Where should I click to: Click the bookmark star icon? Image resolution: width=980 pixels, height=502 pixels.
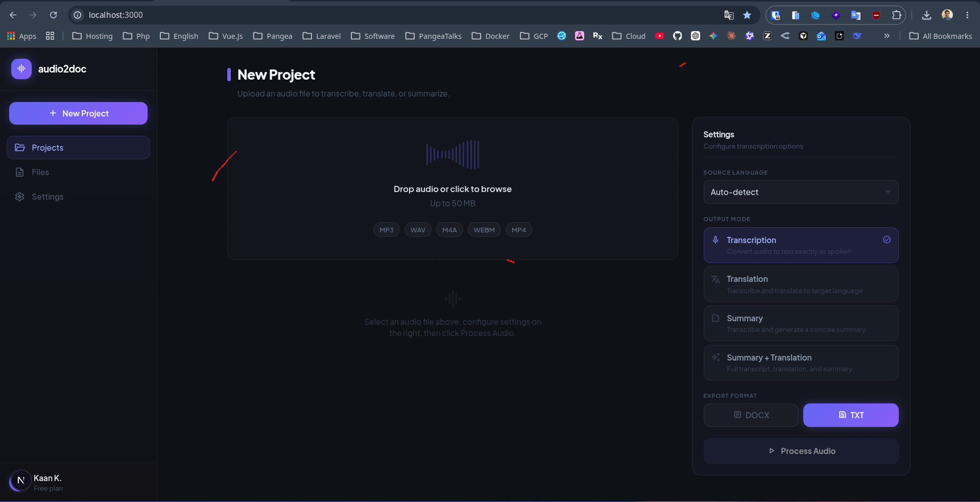tap(747, 15)
